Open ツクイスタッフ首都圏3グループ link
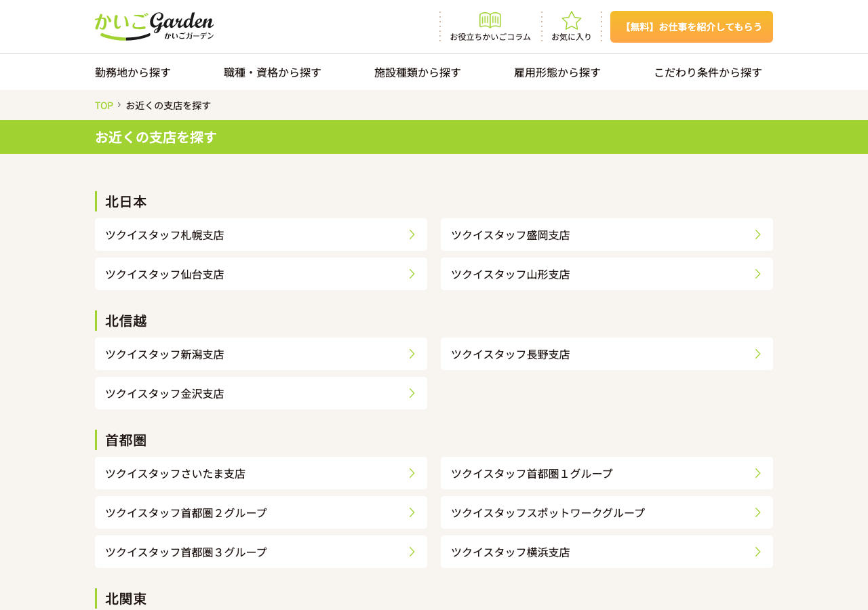The width and height of the screenshot is (868, 610). [261, 552]
